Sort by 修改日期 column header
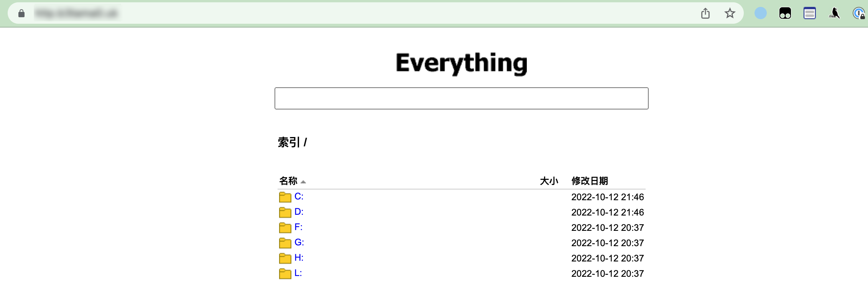 tap(590, 181)
